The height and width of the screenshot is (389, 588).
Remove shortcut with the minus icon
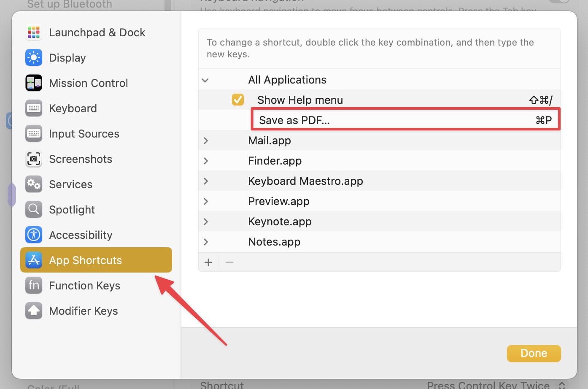(229, 262)
